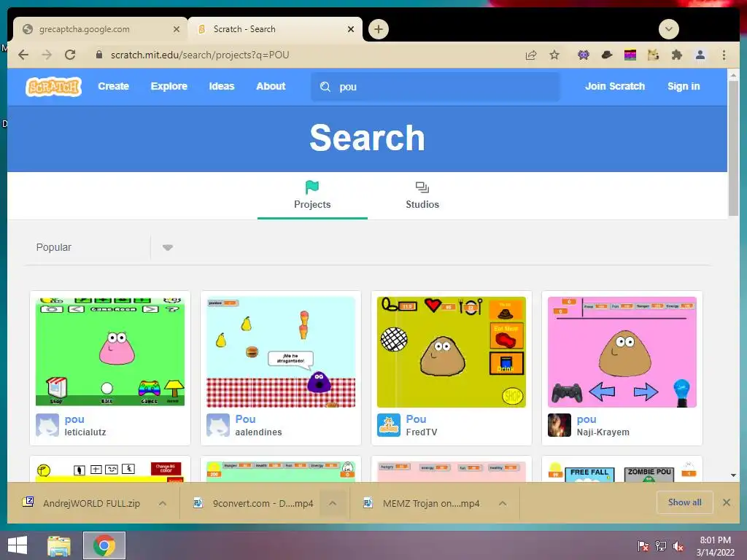Open the pou project thumbnail by Naji-Krayem

click(622, 352)
